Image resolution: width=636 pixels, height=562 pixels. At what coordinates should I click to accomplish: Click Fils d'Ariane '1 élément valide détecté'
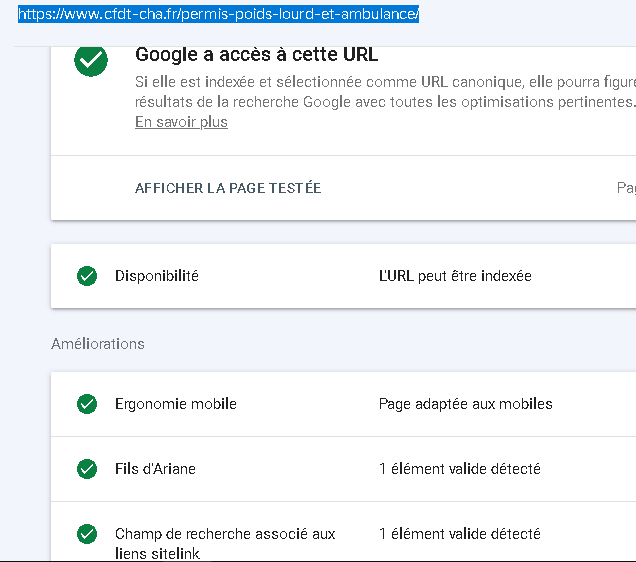tap(460, 469)
